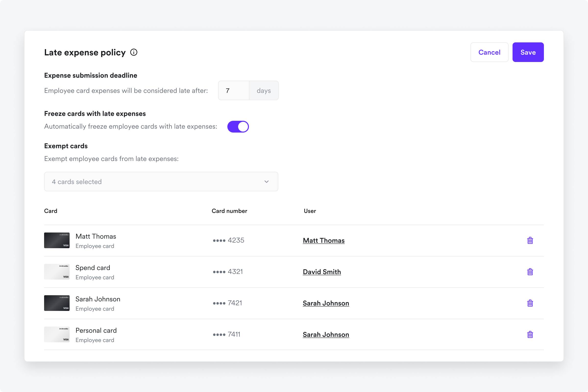The image size is (588, 392).
Task: Open the 4 cards selected dropdown
Action: pyautogui.click(x=161, y=182)
